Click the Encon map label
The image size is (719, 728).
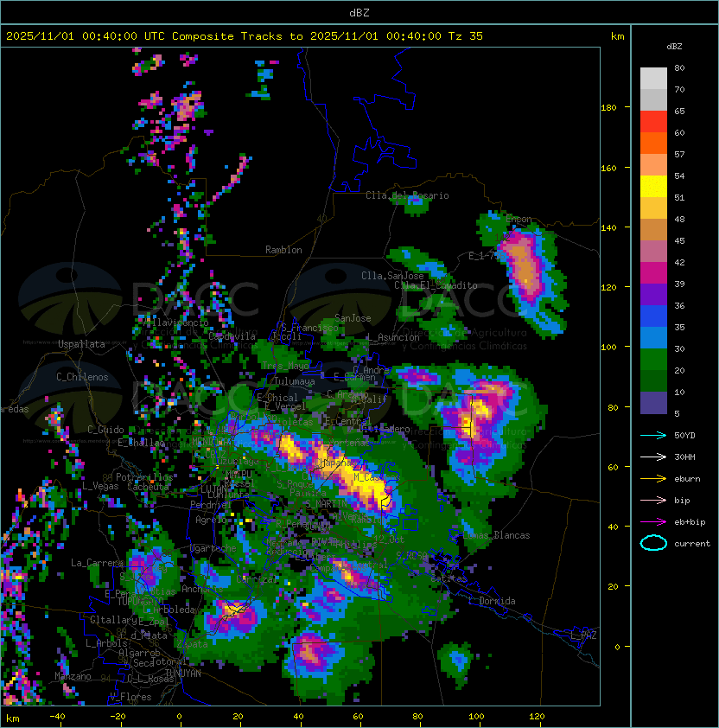(519, 219)
